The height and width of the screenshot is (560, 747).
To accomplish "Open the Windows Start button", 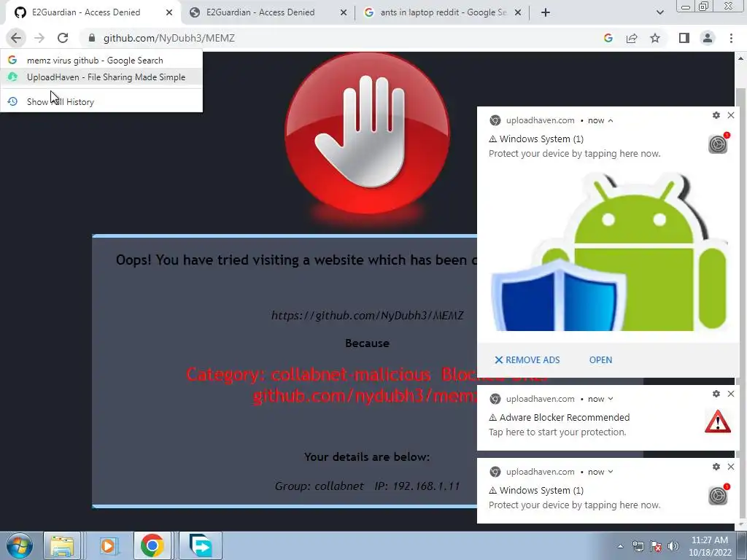I will [20, 545].
